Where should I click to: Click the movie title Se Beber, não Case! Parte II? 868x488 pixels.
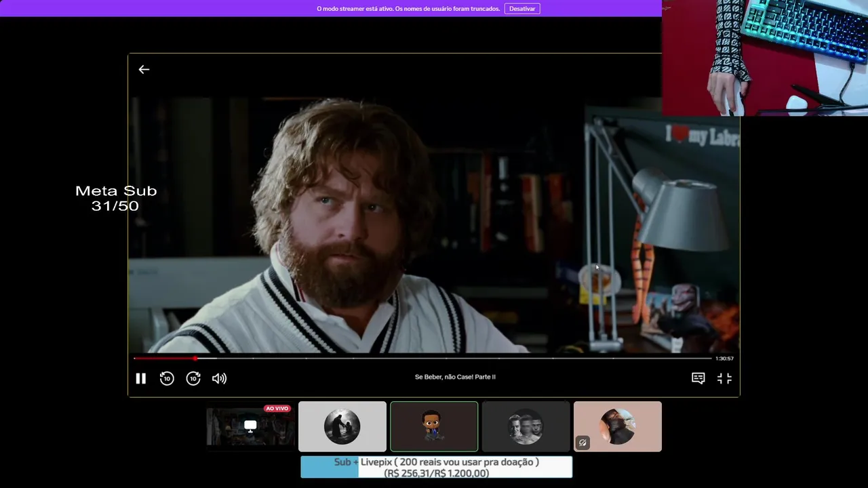pyautogui.click(x=455, y=377)
